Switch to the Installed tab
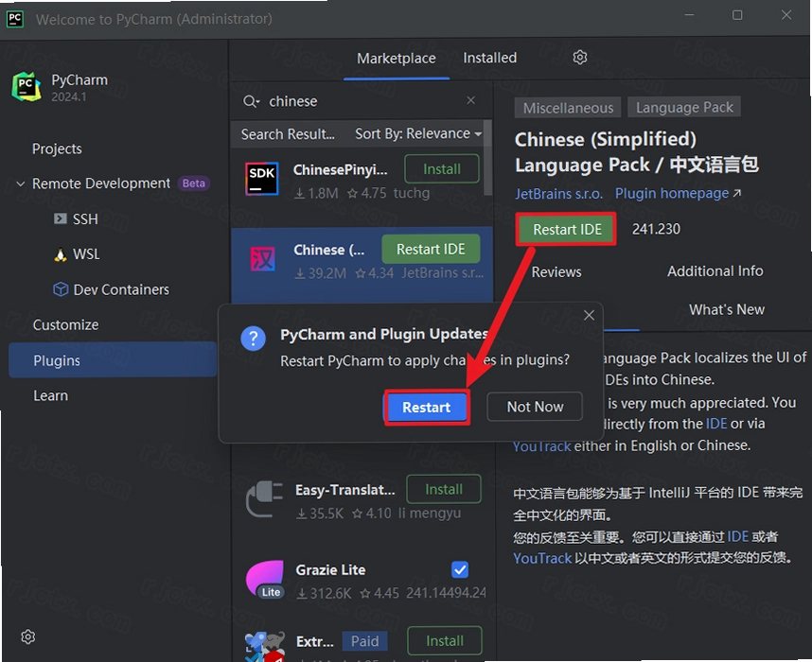 tap(490, 58)
